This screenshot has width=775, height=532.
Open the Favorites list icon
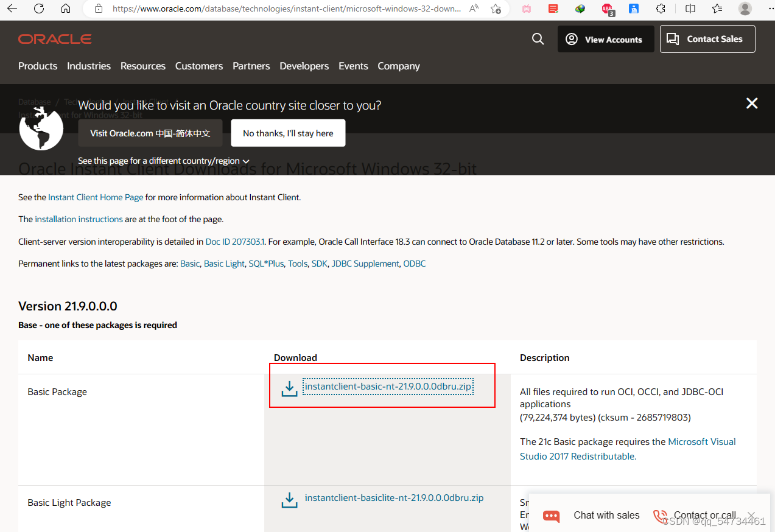tap(717, 9)
